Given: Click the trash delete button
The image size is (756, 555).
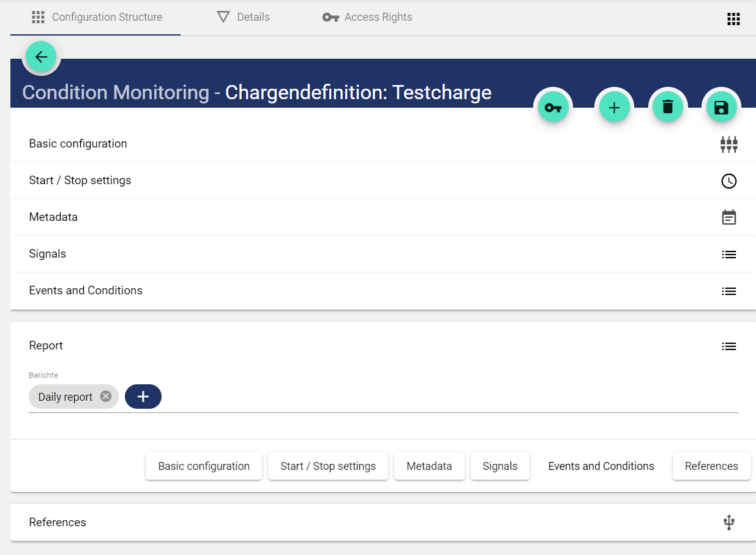Looking at the screenshot, I should (x=668, y=107).
